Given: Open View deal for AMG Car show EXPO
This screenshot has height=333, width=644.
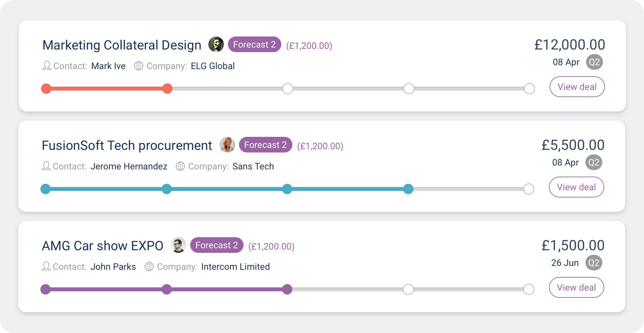Looking at the screenshot, I should pyautogui.click(x=576, y=287).
